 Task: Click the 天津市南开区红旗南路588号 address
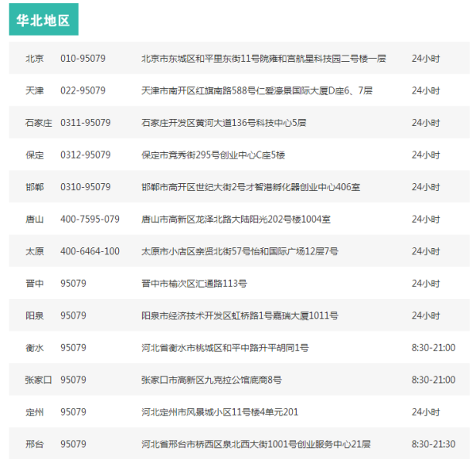click(x=257, y=90)
